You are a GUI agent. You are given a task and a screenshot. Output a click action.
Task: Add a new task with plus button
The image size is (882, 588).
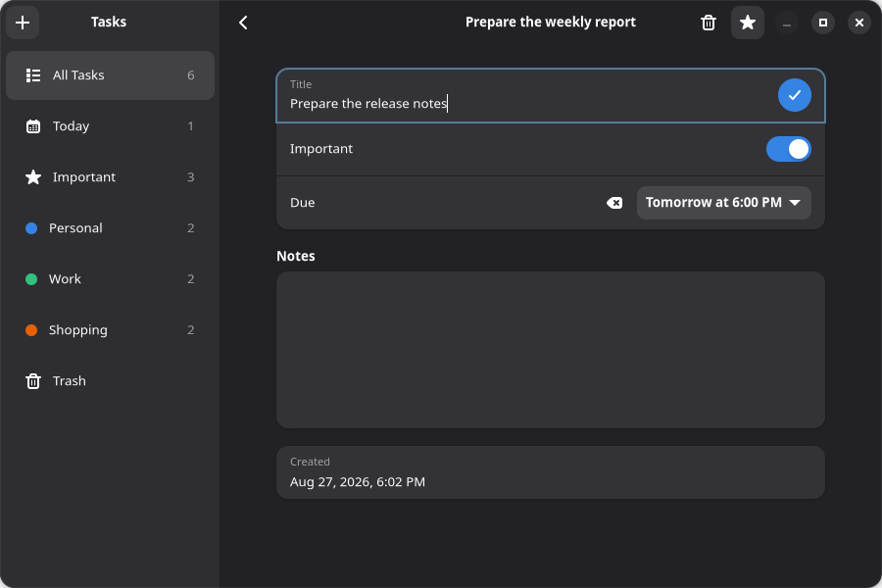[x=23, y=23]
